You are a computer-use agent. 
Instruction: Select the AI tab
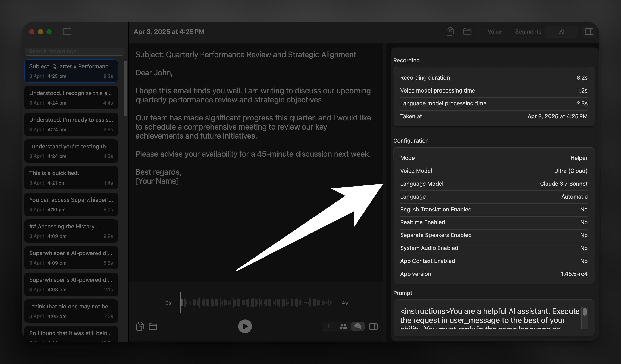[562, 32]
